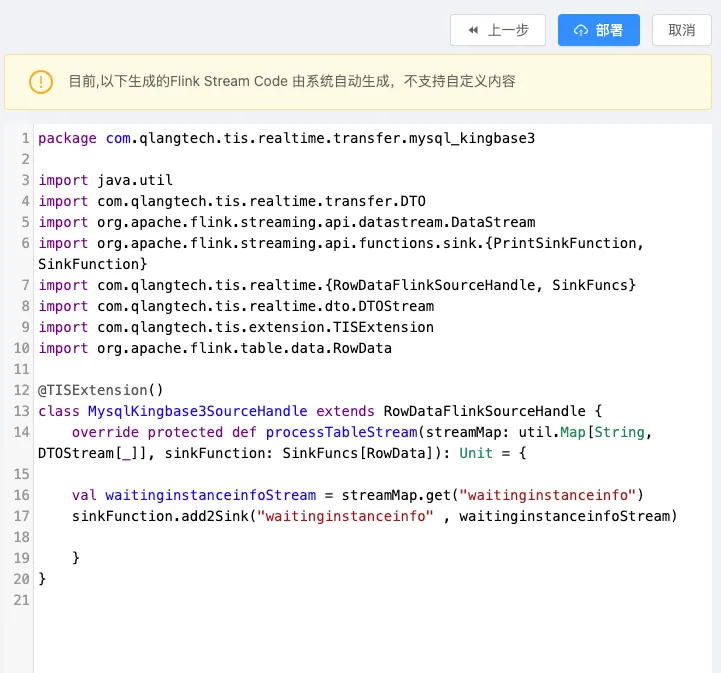
Task: Place cursor on the package declaration line
Action: click(286, 138)
